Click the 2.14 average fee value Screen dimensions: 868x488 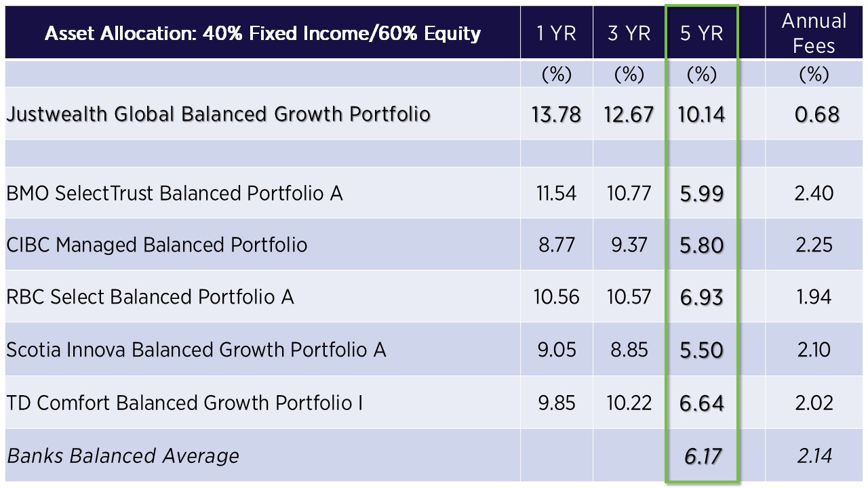pyautogui.click(x=814, y=455)
